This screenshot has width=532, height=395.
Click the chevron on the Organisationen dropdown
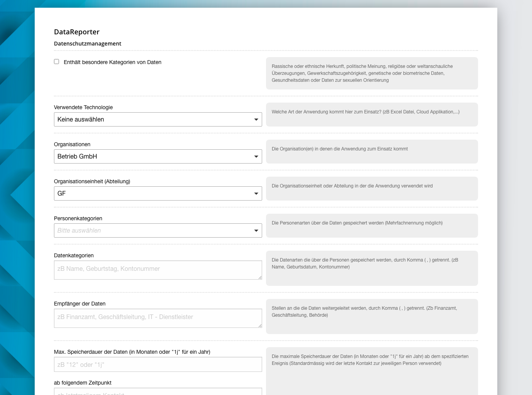click(256, 156)
